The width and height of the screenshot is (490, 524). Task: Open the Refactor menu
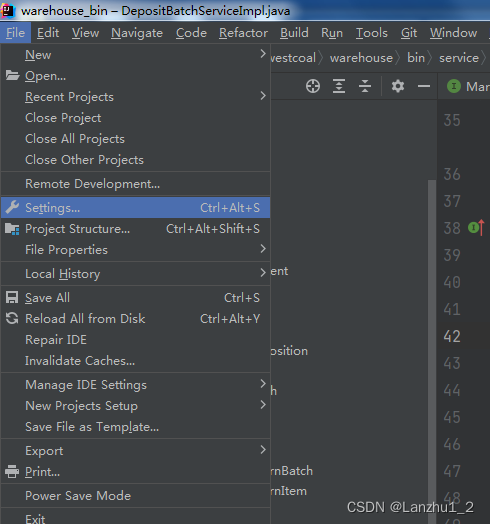pos(243,33)
